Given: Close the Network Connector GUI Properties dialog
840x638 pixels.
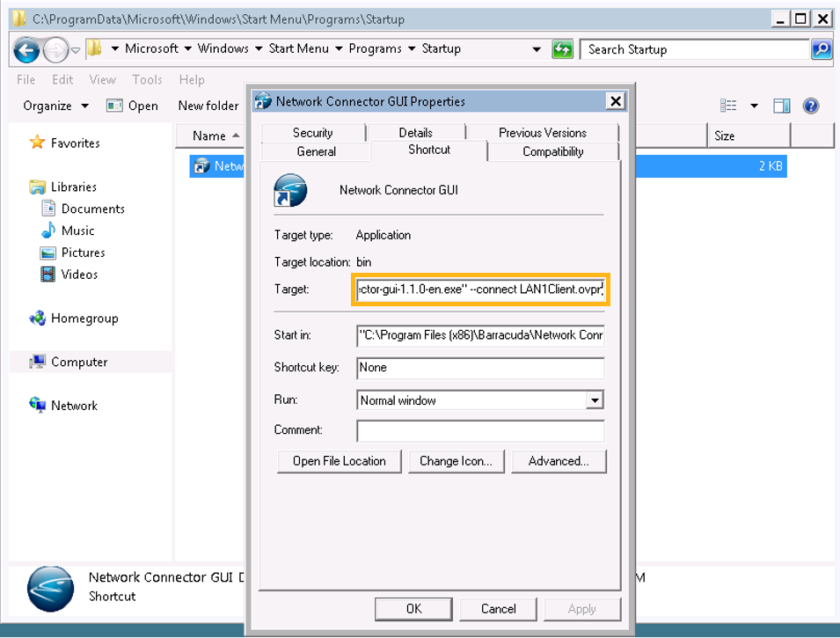Looking at the screenshot, I should 616,101.
